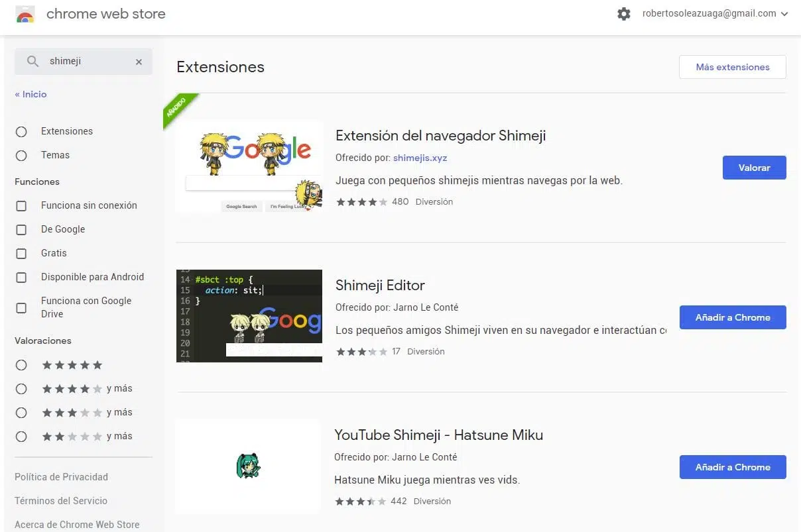The image size is (801, 532).
Task: Go back via the « Inicio link
Action: point(31,94)
